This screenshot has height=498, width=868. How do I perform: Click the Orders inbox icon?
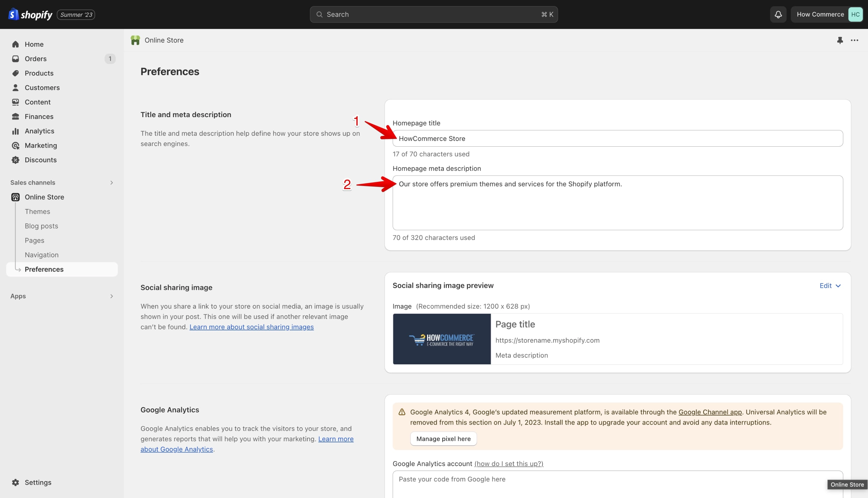[15, 59]
